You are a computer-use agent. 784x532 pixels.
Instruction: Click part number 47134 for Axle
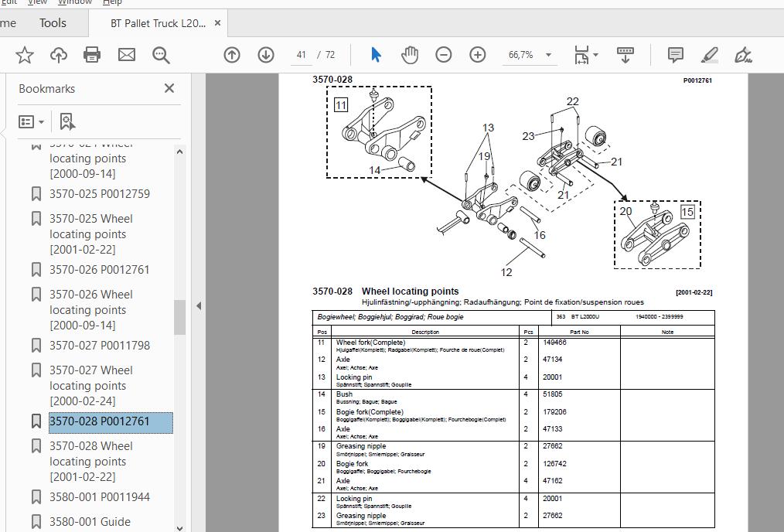pyautogui.click(x=553, y=360)
